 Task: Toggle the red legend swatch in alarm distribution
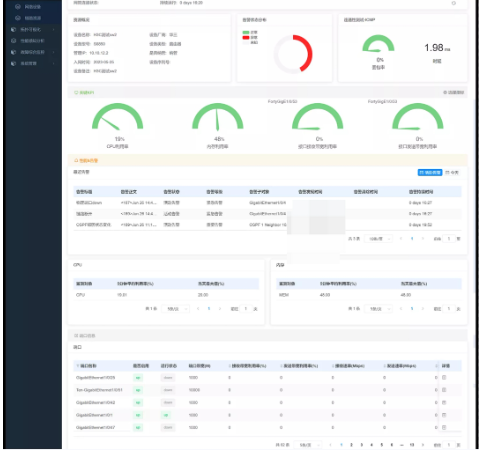click(x=246, y=37)
